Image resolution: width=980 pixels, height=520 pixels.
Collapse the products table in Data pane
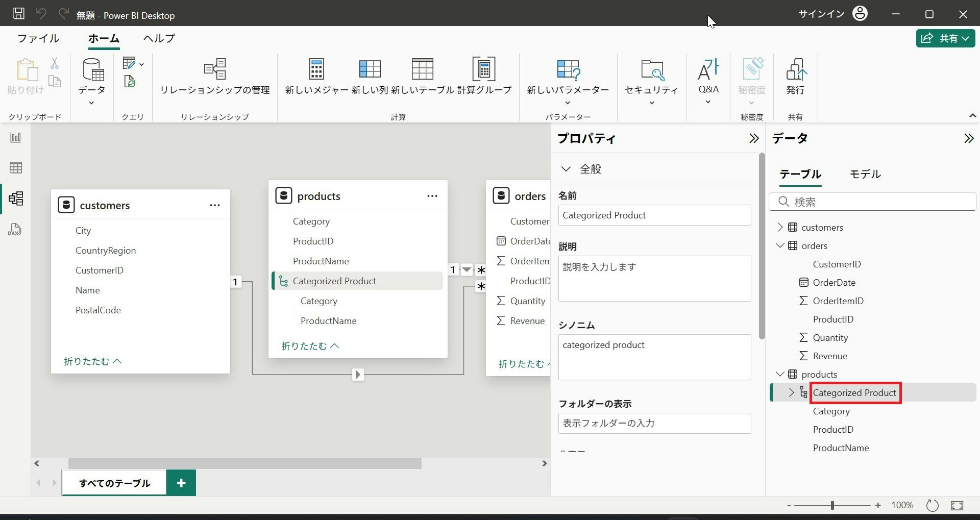(x=780, y=374)
